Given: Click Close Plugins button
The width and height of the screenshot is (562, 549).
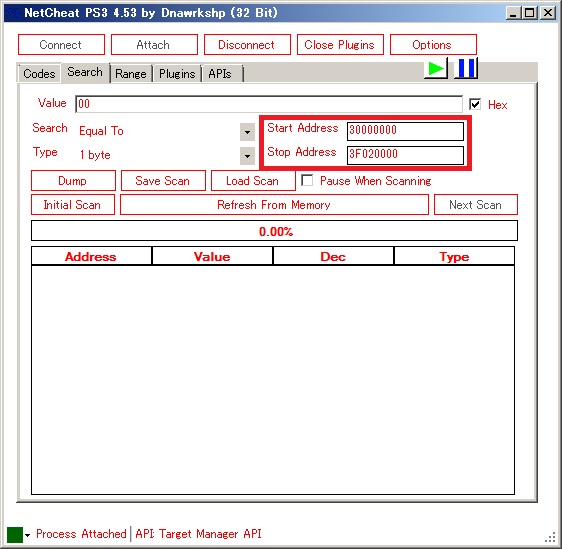Looking at the screenshot, I should [340, 45].
